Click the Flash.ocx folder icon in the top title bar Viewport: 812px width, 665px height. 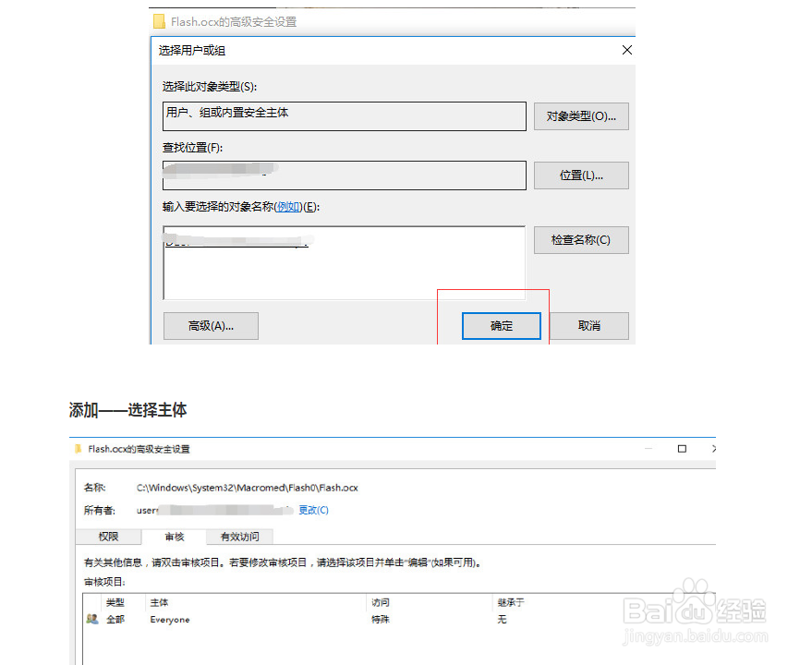[x=157, y=20]
